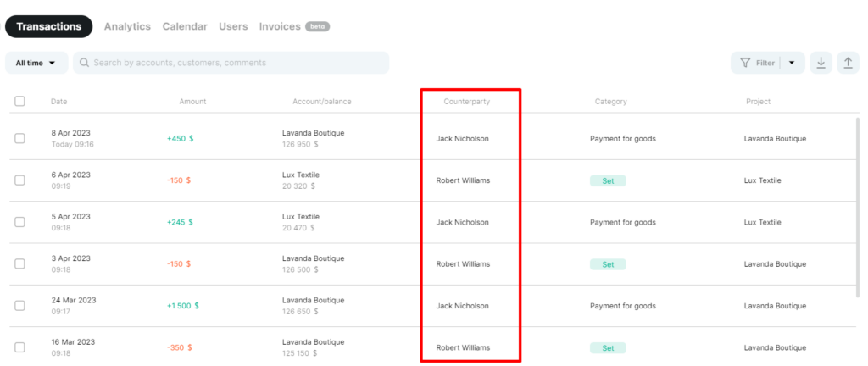This screenshot has width=868, height=366.
Task: Open the Calendar tab
Action: tap(185, 26)
